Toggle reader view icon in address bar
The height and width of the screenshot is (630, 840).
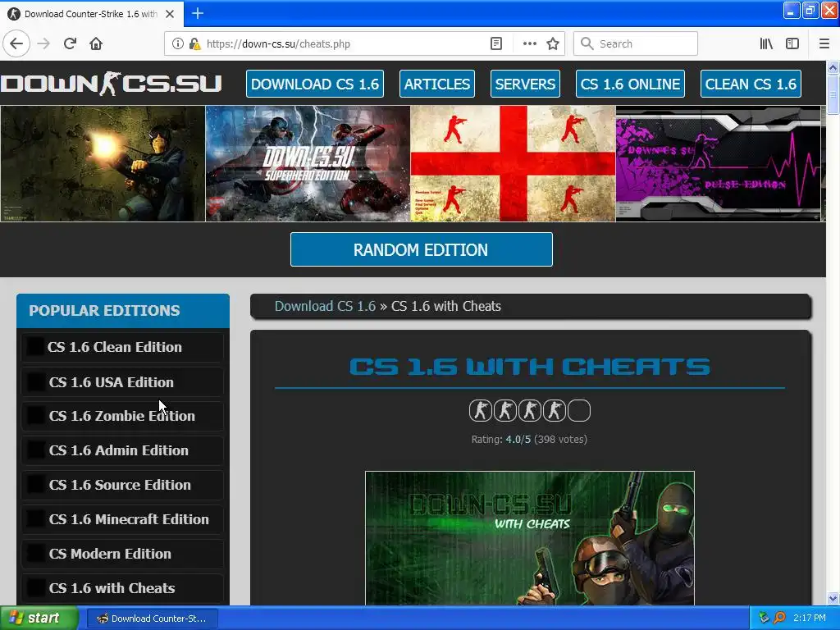point(496,43)
